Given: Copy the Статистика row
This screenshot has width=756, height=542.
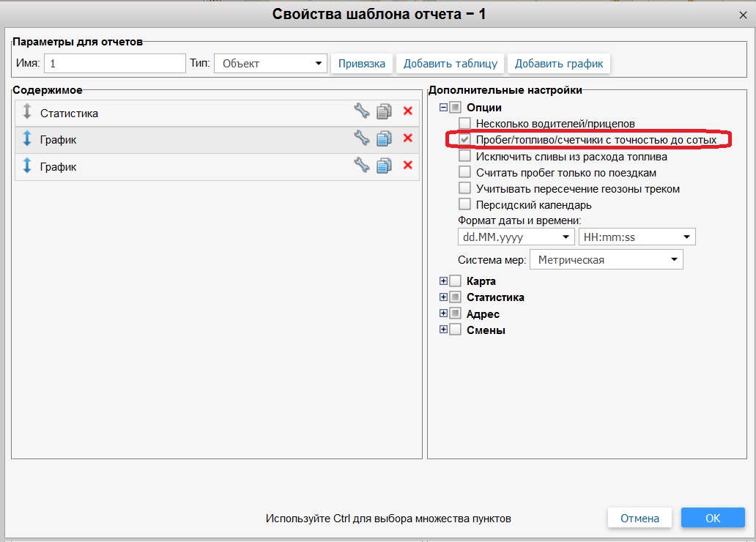Looking at the screenshot, I should point(384,111).
